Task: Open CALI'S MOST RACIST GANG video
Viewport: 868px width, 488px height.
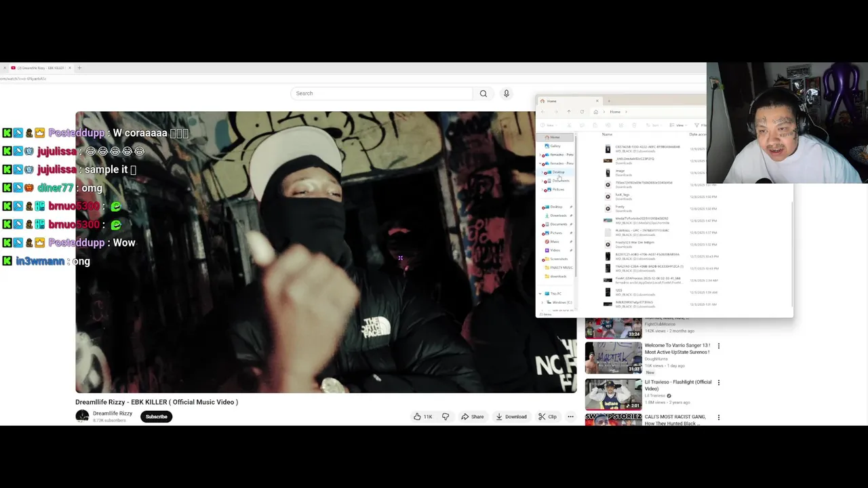Action: (675, 420)
